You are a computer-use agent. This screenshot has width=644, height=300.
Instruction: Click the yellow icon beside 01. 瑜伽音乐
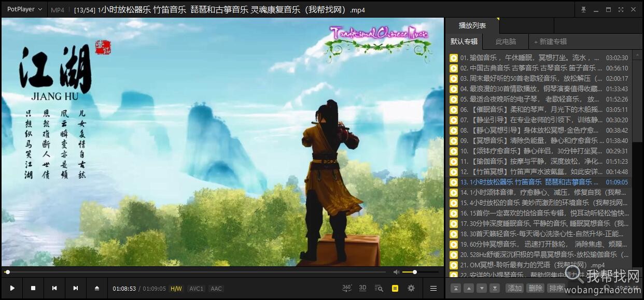click(x=453, y=58)
